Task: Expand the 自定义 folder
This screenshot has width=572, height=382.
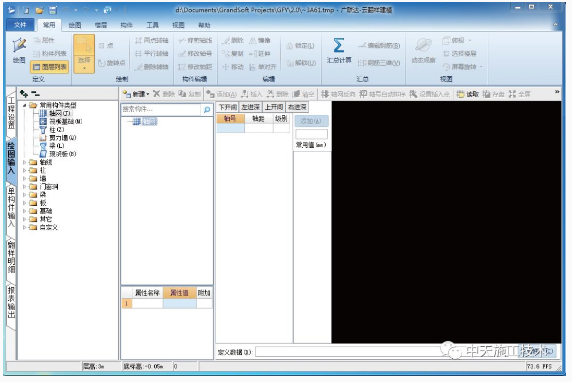Action: click(x=24, y=227)
